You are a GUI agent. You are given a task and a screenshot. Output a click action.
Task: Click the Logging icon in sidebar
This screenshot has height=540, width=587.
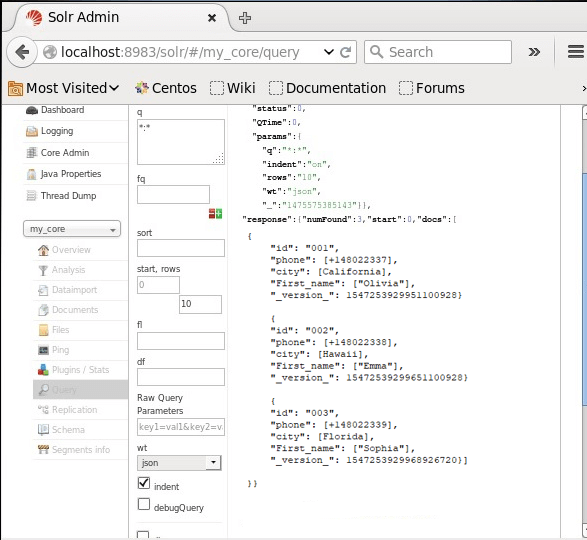(32, 131)
